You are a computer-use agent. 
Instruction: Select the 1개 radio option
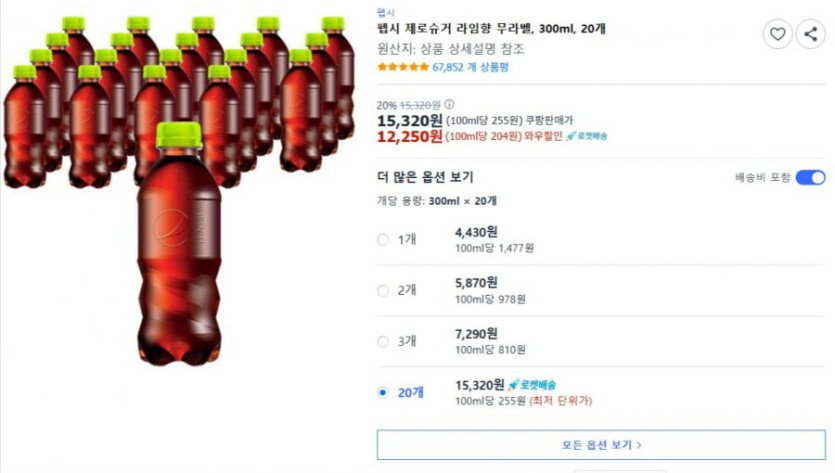tap(383, 240)
